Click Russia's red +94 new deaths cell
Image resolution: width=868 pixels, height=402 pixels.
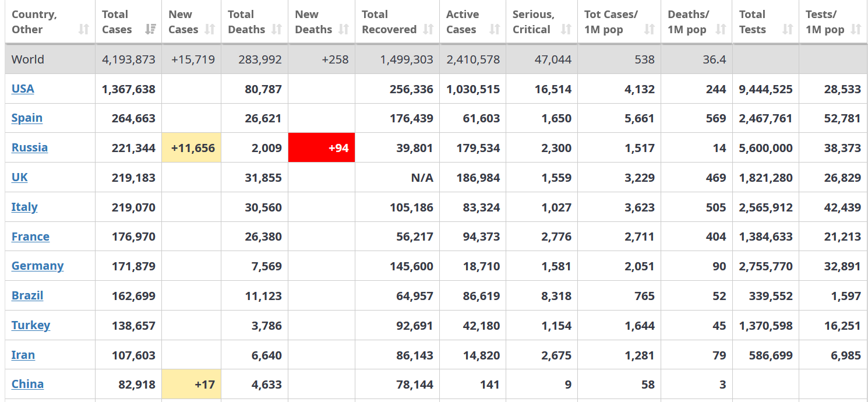point(322,147)
